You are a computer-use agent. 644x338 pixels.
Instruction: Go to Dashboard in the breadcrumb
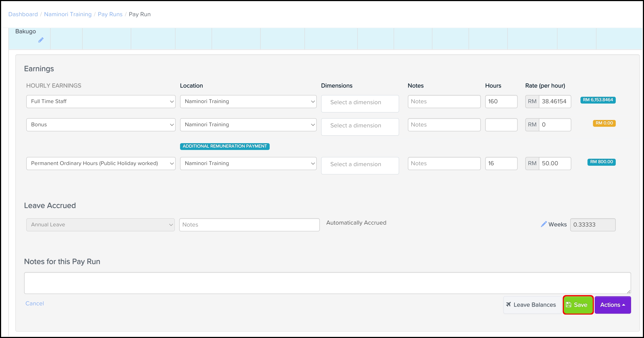click(23, 14)
